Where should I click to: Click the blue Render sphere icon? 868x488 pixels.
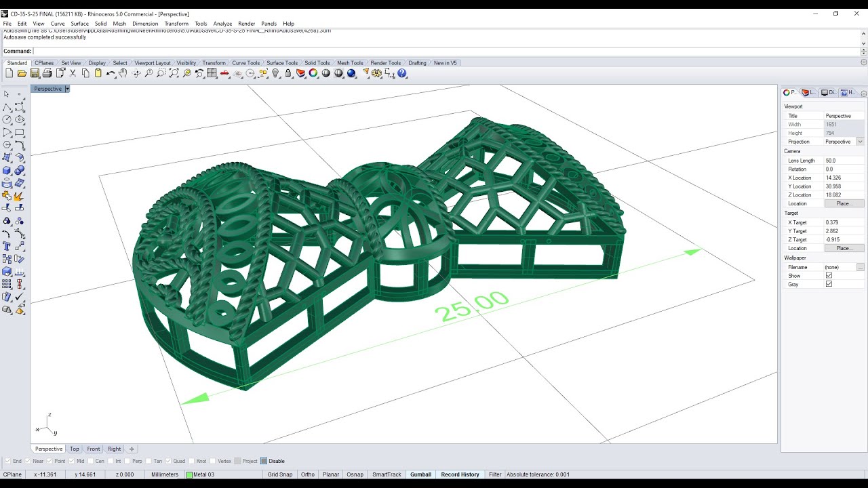351,73
